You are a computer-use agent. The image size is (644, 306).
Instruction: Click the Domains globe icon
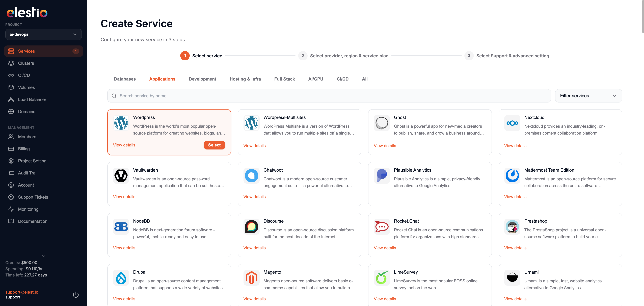pyautogui.click(x=11, y=112)
